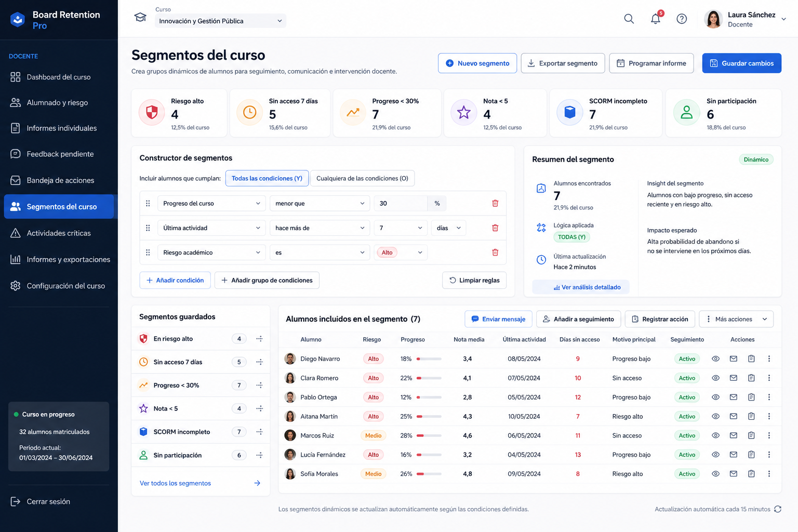Click the Riesgo alto shield card icon

[152, 112]
